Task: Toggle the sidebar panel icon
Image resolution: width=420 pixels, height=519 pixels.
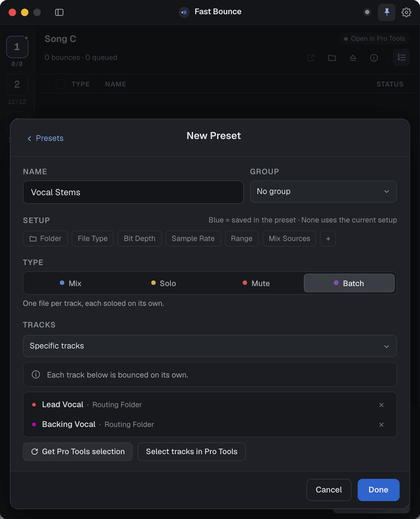Action: click(59, 12)
